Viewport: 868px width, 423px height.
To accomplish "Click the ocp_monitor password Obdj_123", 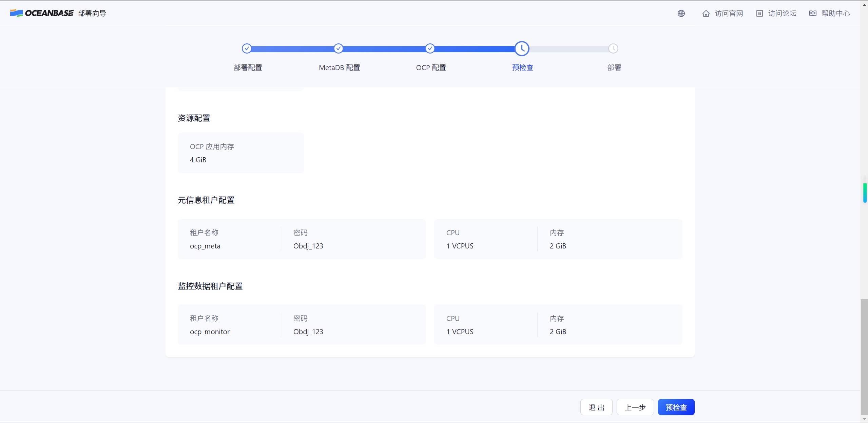I will pos(308,331).
